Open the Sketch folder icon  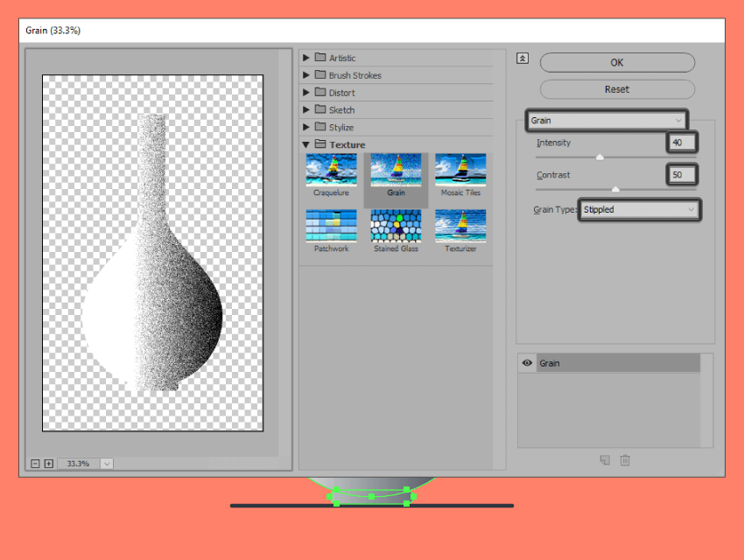[x=320, y=109]
